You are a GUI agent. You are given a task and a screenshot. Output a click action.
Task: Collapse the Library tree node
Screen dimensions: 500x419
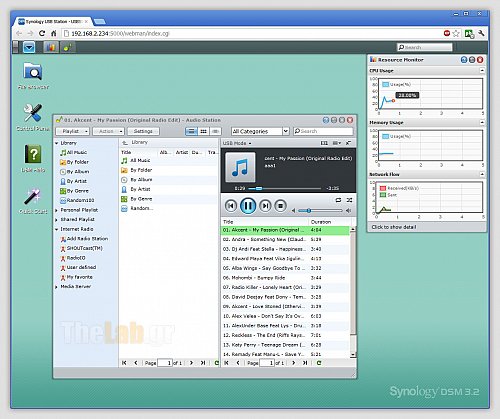point(57,143)
